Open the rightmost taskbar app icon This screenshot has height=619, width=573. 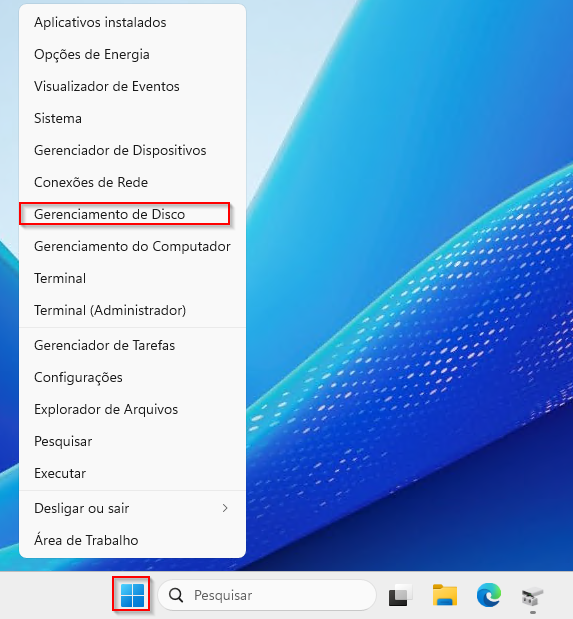(x=532, y=596)
